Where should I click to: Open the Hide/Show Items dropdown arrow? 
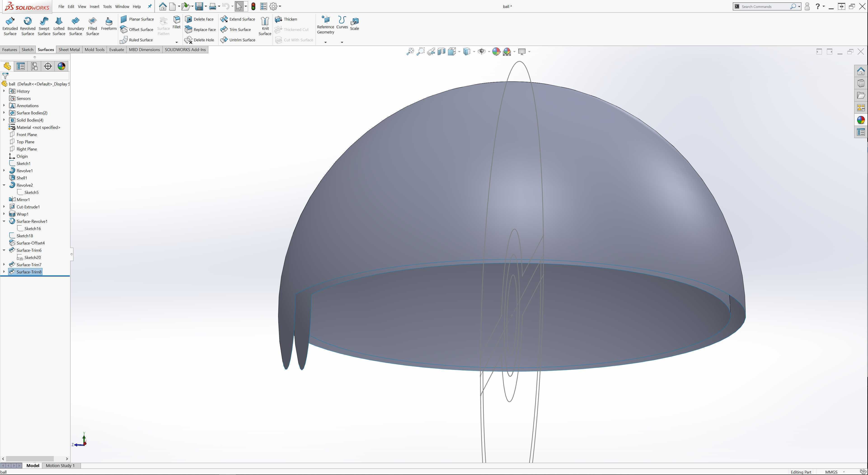pyautogui.click(x=489, y=52)
